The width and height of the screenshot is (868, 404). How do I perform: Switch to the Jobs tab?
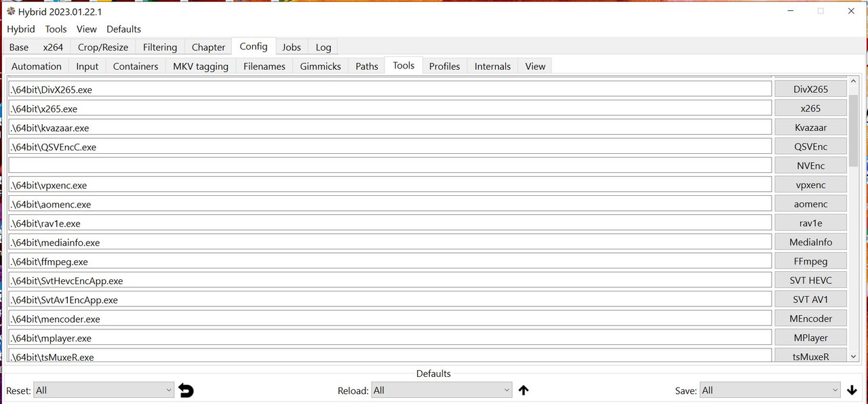pos(292,47)
